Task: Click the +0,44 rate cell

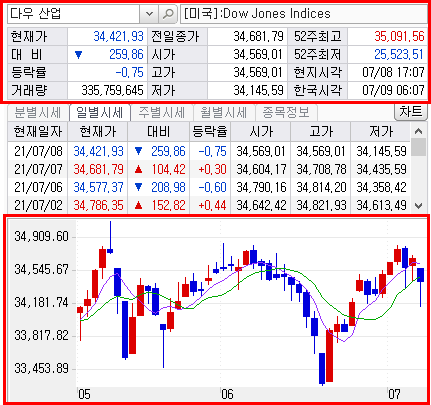Action: [212, 205]
